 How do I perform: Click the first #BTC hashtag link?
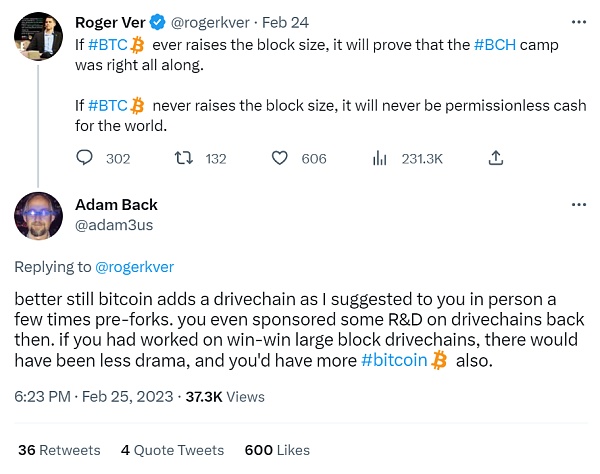(106, 45)
